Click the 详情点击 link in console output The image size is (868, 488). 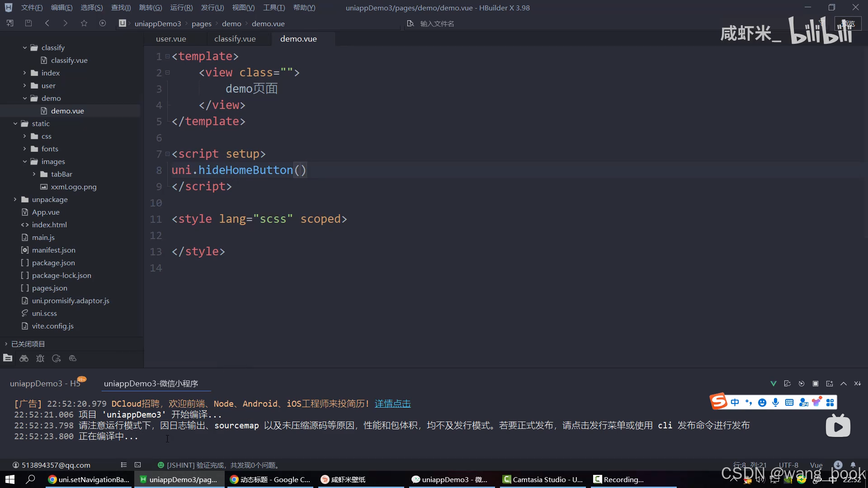pos(393,404)
